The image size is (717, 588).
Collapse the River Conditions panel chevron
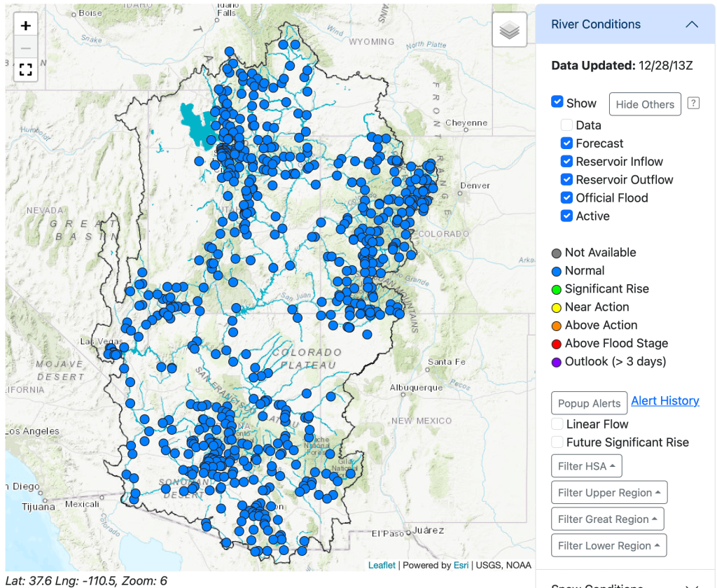click(692, 24)
